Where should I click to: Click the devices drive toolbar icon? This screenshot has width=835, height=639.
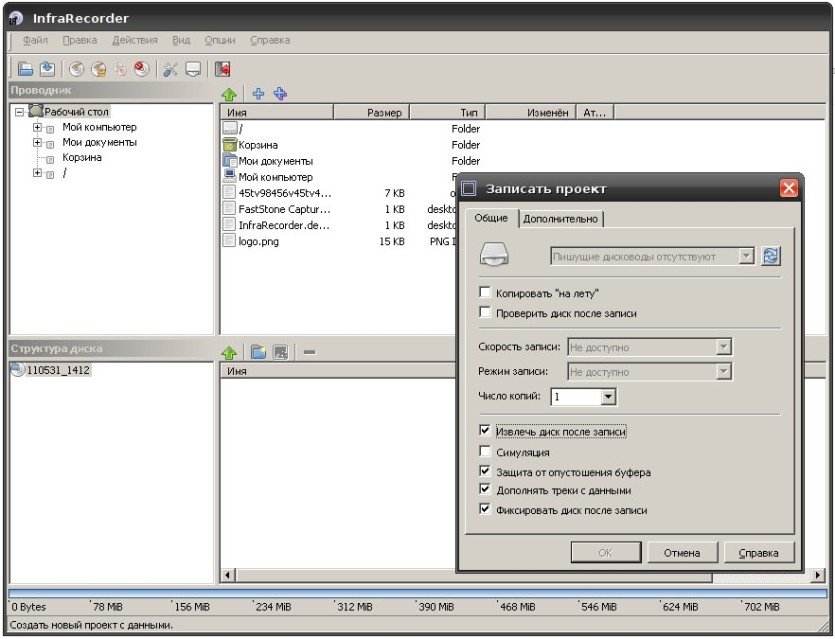193,69
